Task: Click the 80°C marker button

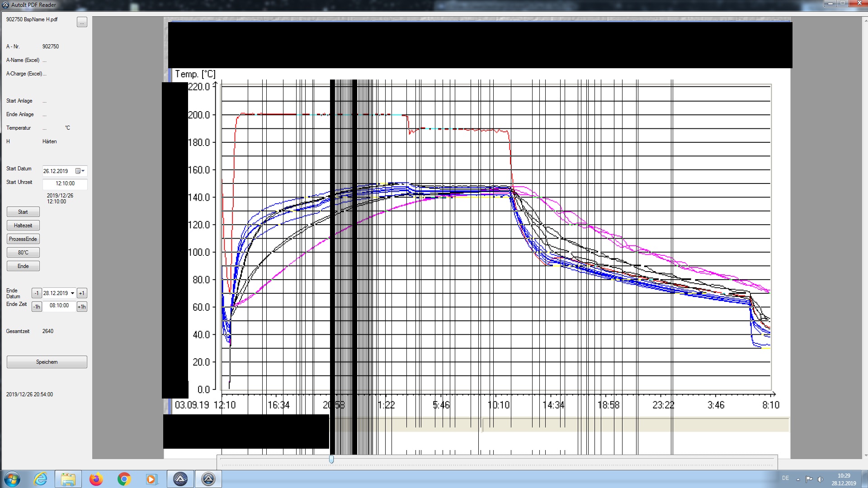Action: coord(23,253)
